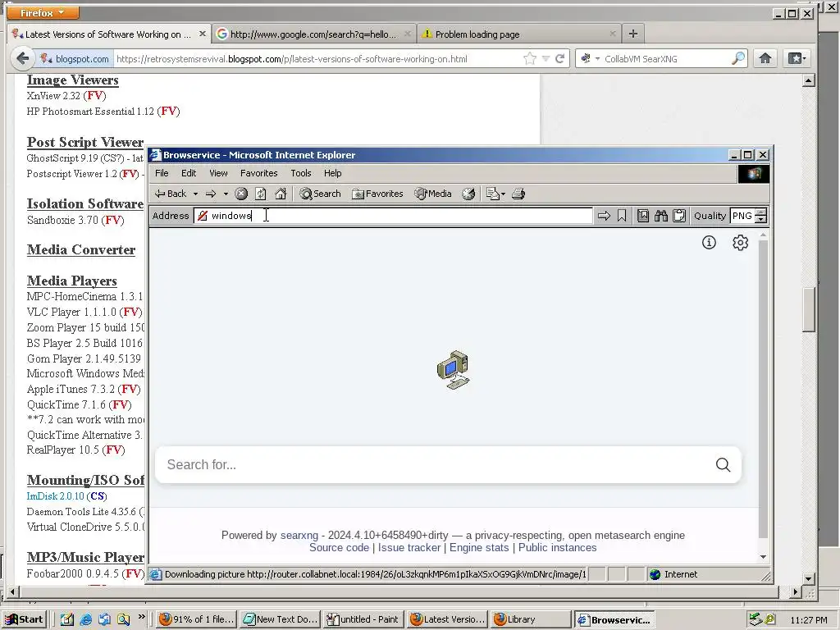Viewport: 840px width, 630px height.
Task: Click Firefox search magnifier icon
Action: click(x=738, y=58)
